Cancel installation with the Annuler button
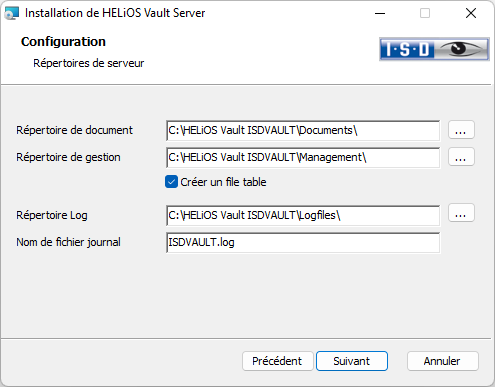495x387 pixels. click(x=442, y=361)
